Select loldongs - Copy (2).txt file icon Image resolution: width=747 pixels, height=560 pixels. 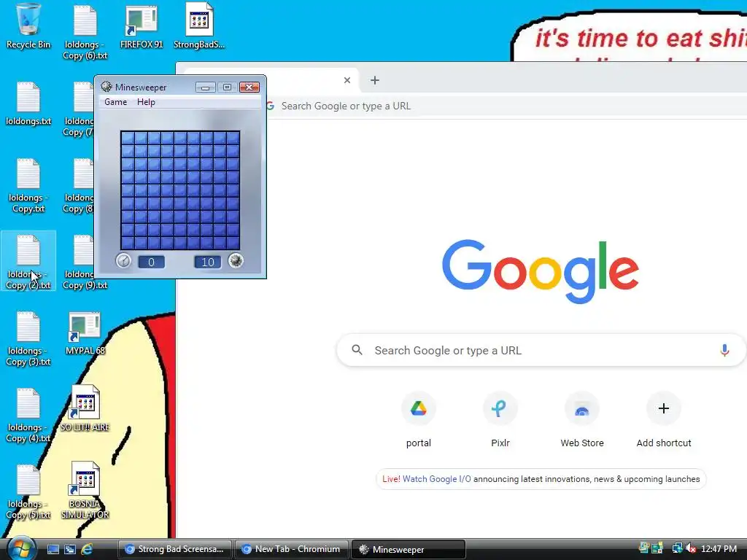point(28,262)
